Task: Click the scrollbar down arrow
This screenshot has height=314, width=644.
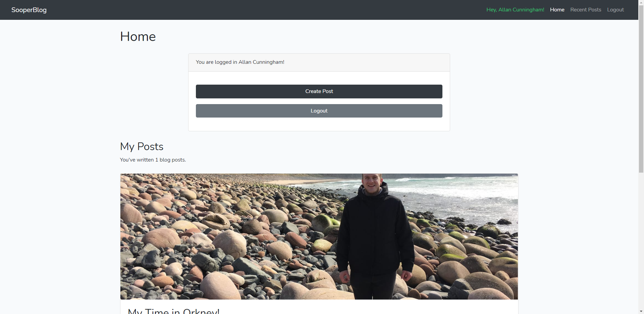Action: pyautogui.click(x=641, y=311)
